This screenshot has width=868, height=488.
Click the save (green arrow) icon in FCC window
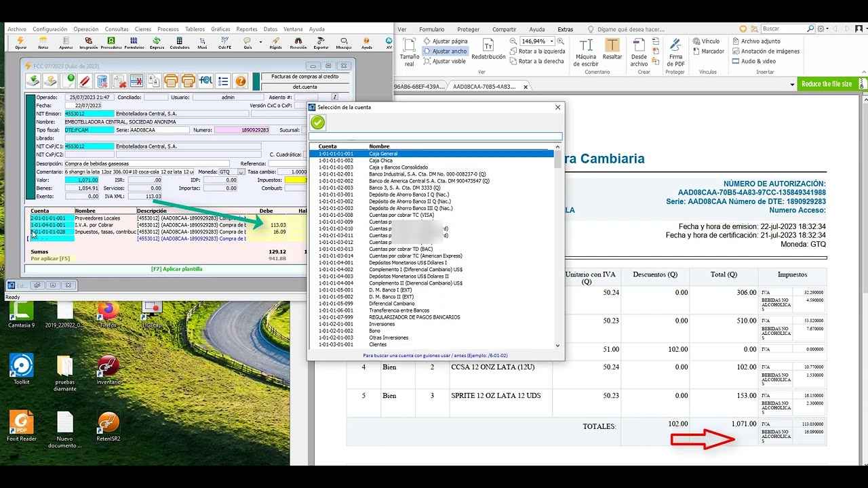[33, 81]
